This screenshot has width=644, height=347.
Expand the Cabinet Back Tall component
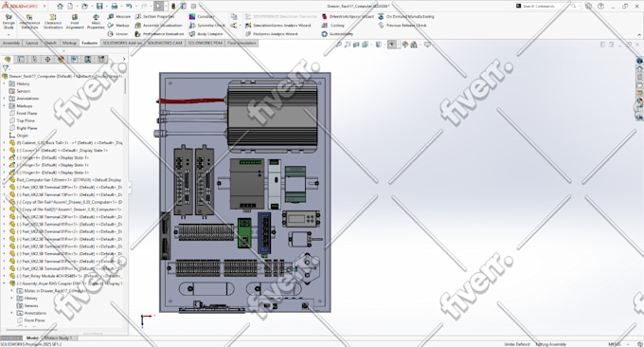5,142
